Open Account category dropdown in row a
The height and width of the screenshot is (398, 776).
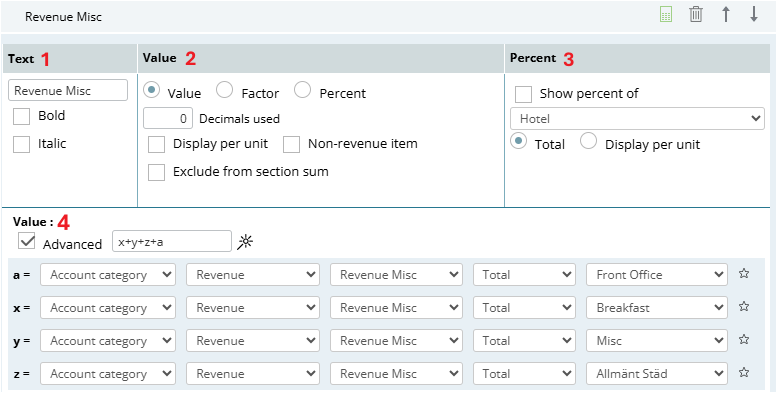[x=108, y=275]
